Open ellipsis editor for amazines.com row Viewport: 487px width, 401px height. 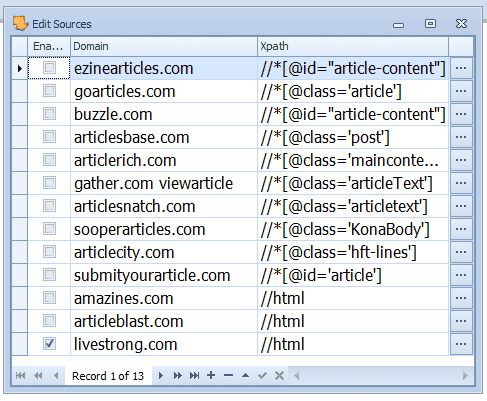461,298
